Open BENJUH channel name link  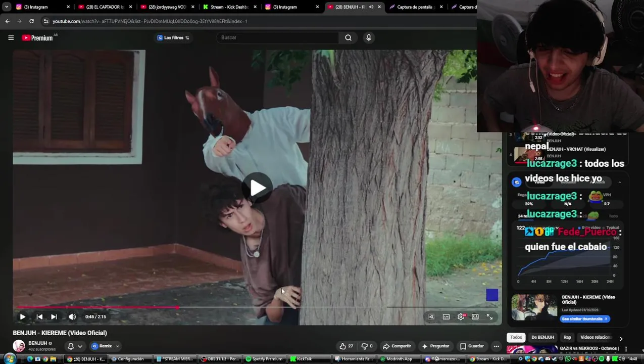(x=37, y=343)
